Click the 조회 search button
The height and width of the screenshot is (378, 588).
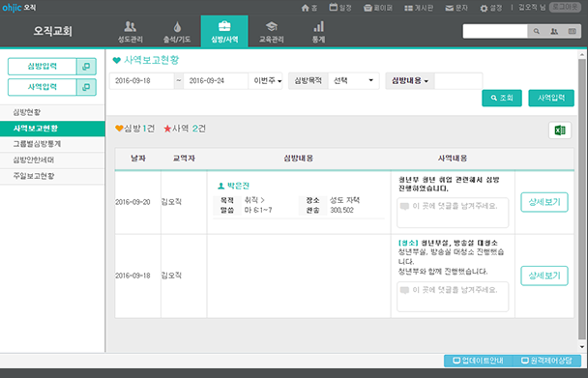[x=502, y=98]
